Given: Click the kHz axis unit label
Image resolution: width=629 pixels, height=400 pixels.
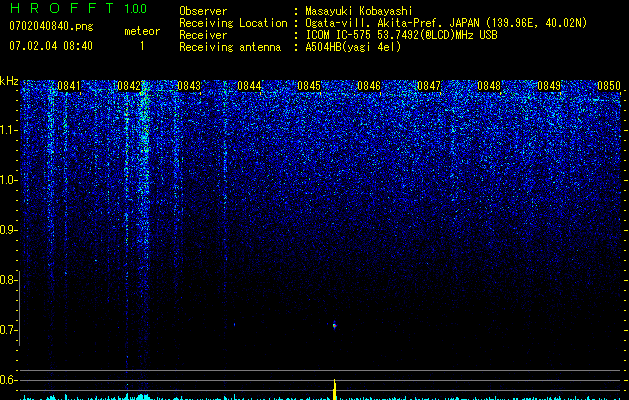Looking at the screenshot, I should (9, 81).
